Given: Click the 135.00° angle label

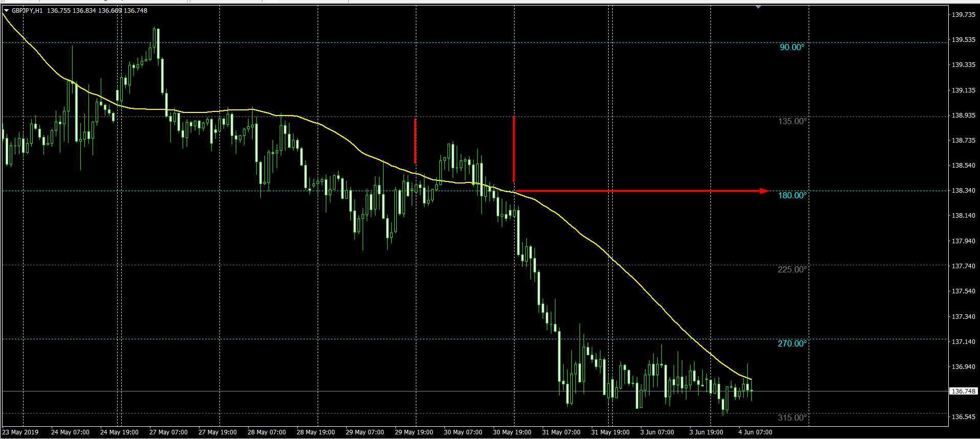Looking at the screenshot, I should pos(792,121).
